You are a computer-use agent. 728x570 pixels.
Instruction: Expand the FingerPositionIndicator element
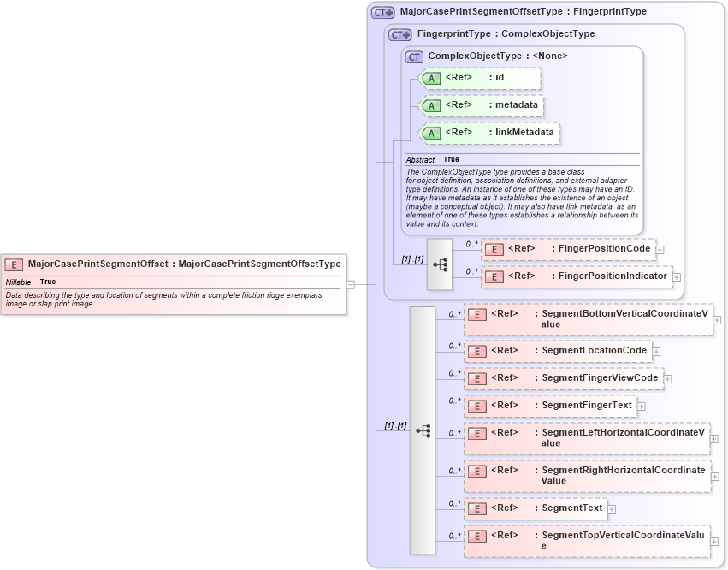[x=676, y=276]
